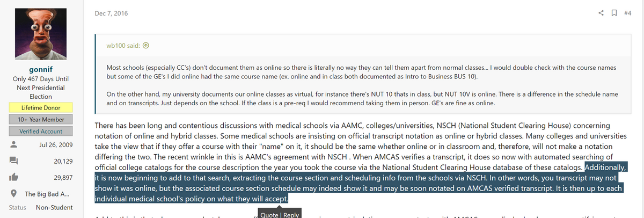The height and width of the screenshot is (218, 644).
Task: Click the location pin icon
Action: point(14,193)
